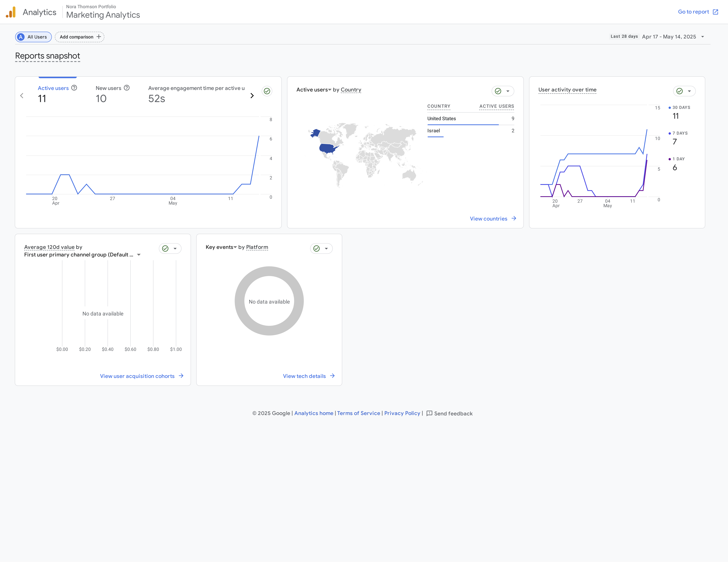
Task: Click the All Users segment avatar A
Action: point(21,37)
